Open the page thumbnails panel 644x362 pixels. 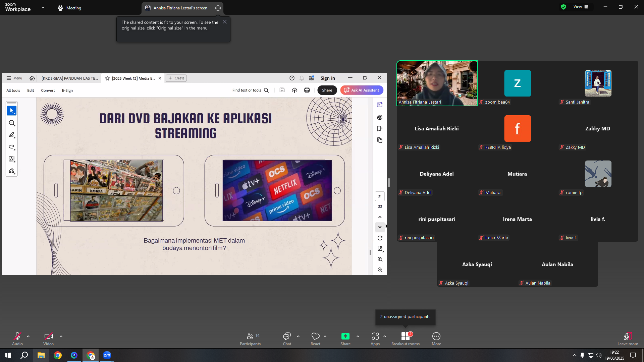click(x=380, y=140)
